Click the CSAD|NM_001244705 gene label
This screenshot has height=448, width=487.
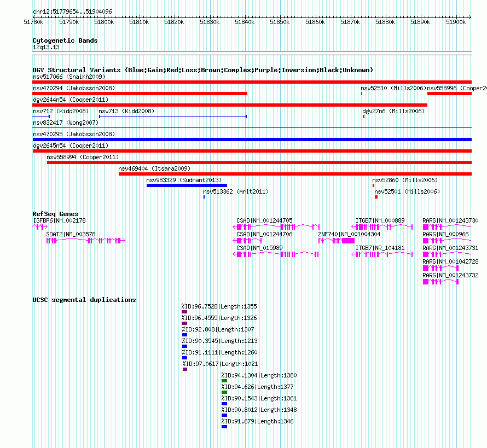tap(264, 221)
